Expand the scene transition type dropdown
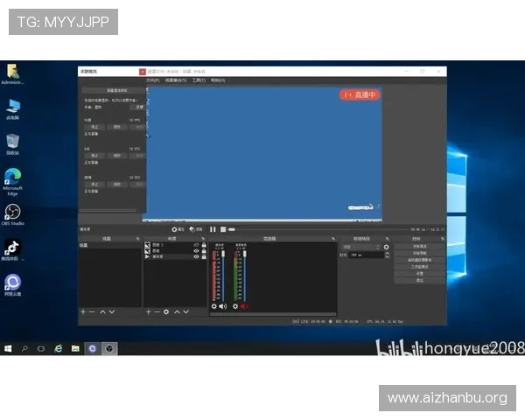 pyautogui.click(x=359, y=247)
